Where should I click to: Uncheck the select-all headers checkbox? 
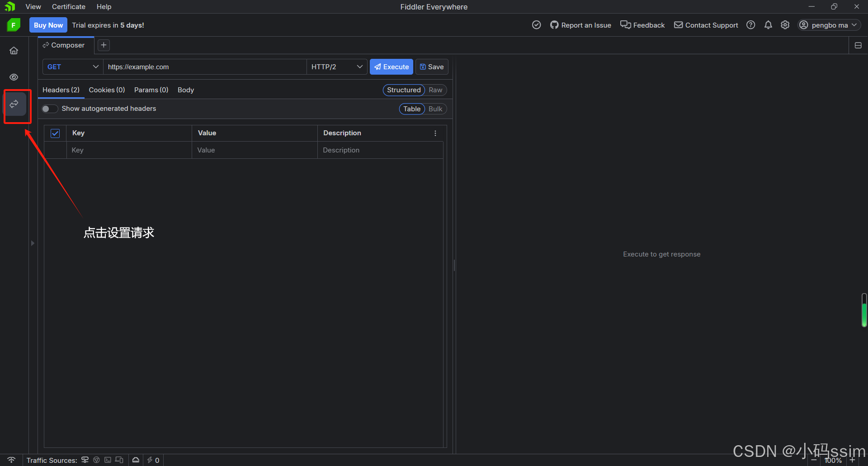[55, 133]
